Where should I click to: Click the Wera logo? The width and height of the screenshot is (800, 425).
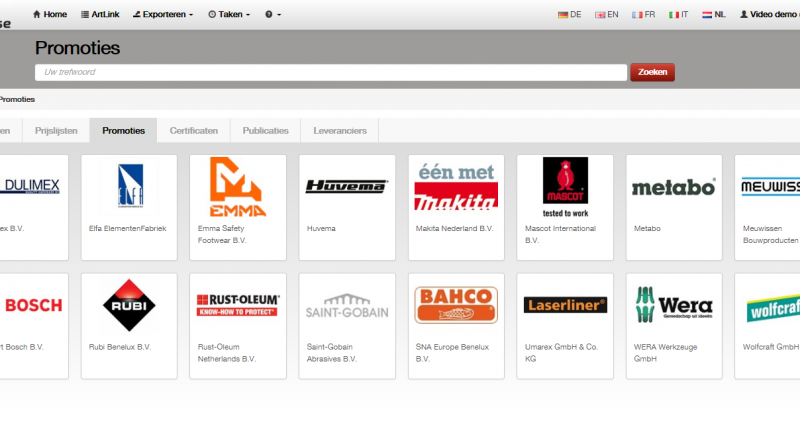(674, 305)
